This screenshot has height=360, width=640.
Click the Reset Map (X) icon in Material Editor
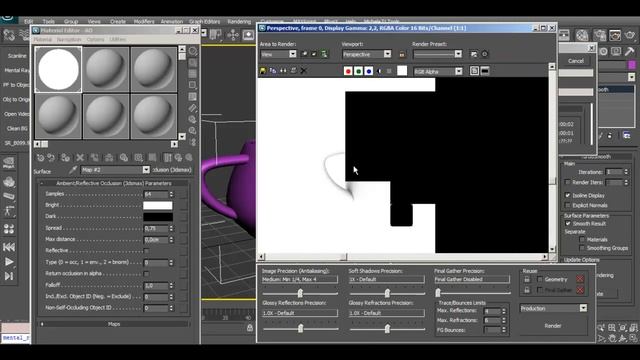pyautogui.click(x=80, y=158)
